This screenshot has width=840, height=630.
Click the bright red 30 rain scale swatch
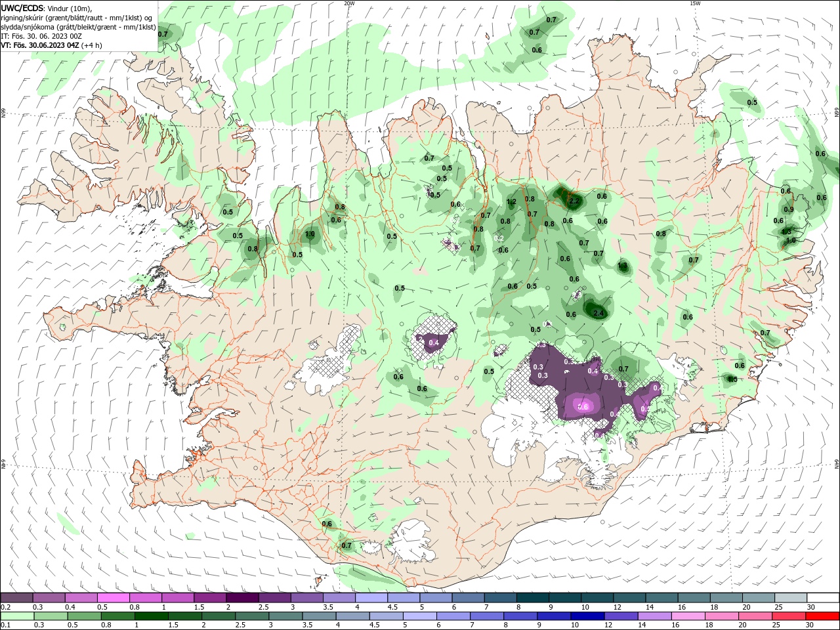coord(822,616)
